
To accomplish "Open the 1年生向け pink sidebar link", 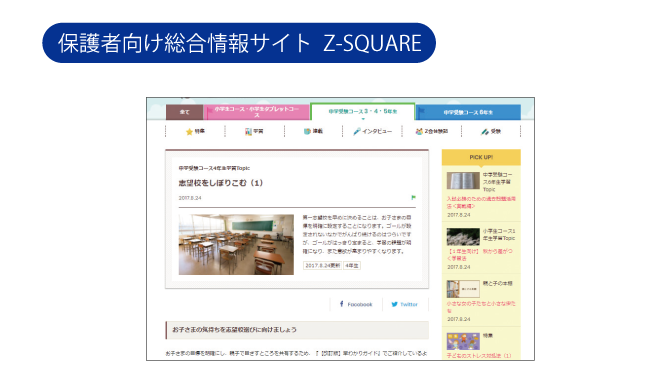I will coord(480,255).
